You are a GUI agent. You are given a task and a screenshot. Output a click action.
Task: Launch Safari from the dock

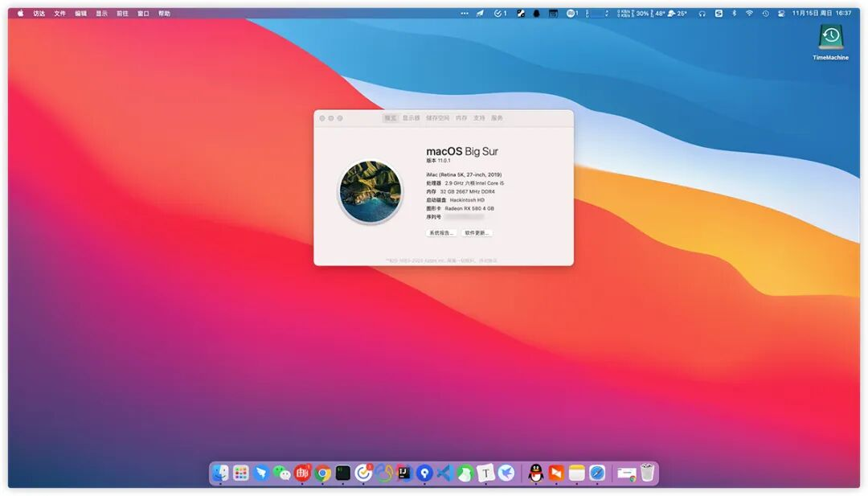597,473
